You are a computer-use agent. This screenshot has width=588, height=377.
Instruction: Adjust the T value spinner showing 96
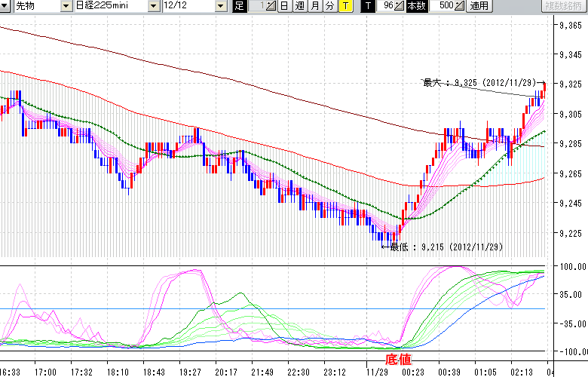tap(400, 6)
